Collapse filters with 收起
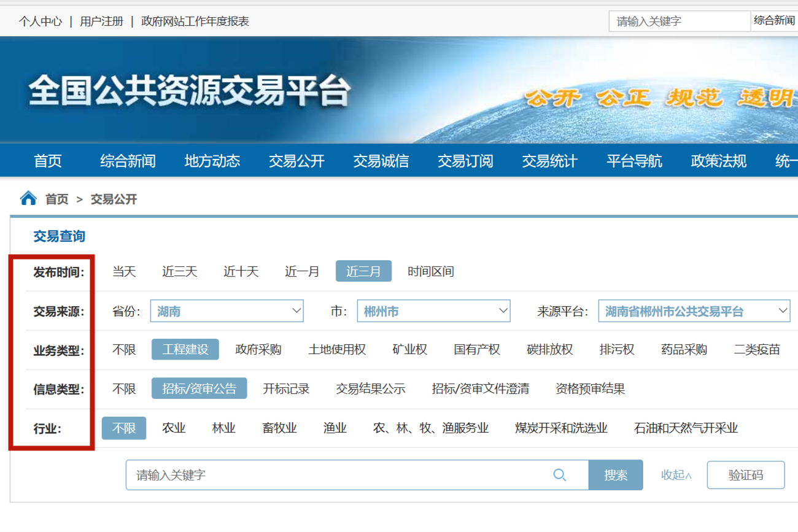Image resolution: width=798 pixels, height=532 pixels. pyautogui.click(x=676, y=475)
